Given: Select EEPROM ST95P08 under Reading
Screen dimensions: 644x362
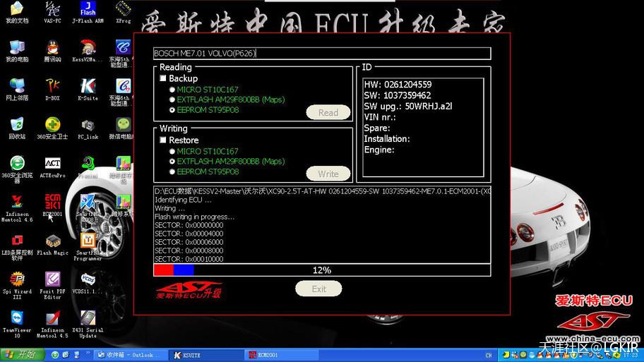Looking at the screenshot, I should click(x=172, y=110).
